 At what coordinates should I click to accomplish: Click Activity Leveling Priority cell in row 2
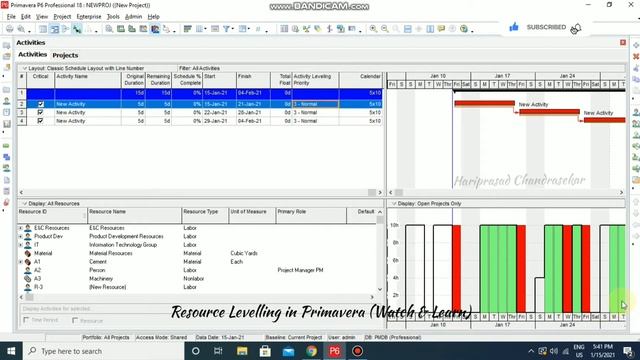coord(315,104)
